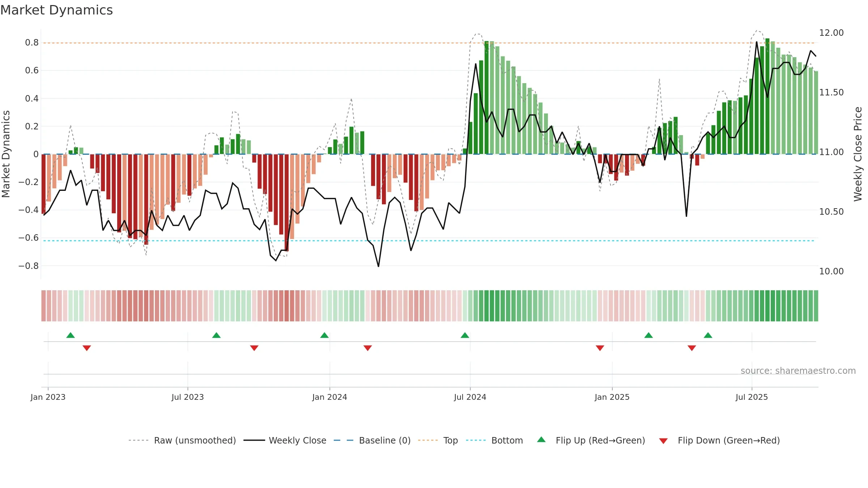
Task: Toggle the Raw (unsmoothed) legend entry
Action: click(x=182, y=440)
